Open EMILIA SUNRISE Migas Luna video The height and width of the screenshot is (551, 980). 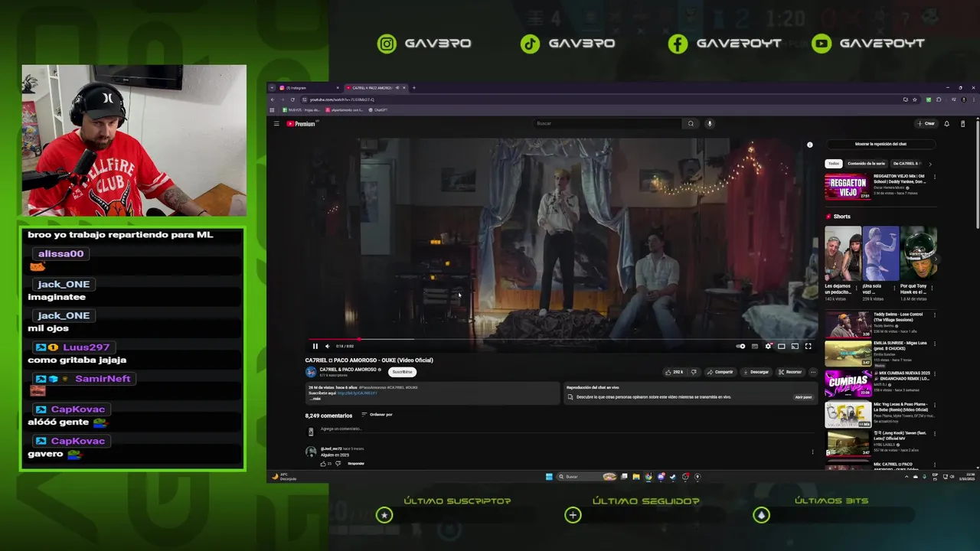848,354
